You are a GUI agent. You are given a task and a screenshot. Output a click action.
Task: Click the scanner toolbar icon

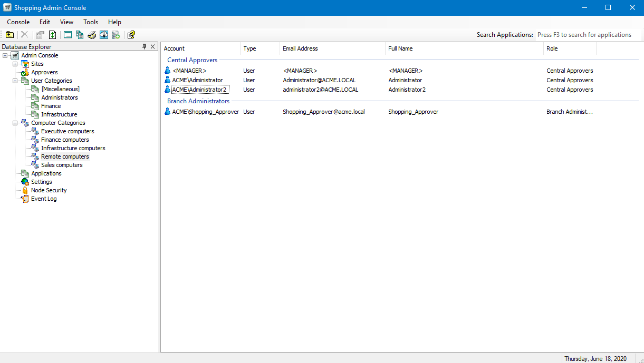[x=92, y=35]
